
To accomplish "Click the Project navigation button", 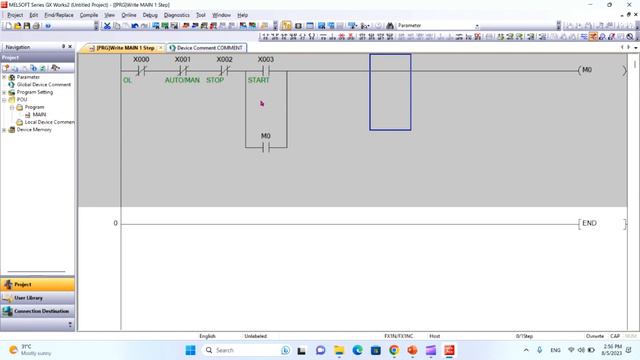I will (38, 284).
